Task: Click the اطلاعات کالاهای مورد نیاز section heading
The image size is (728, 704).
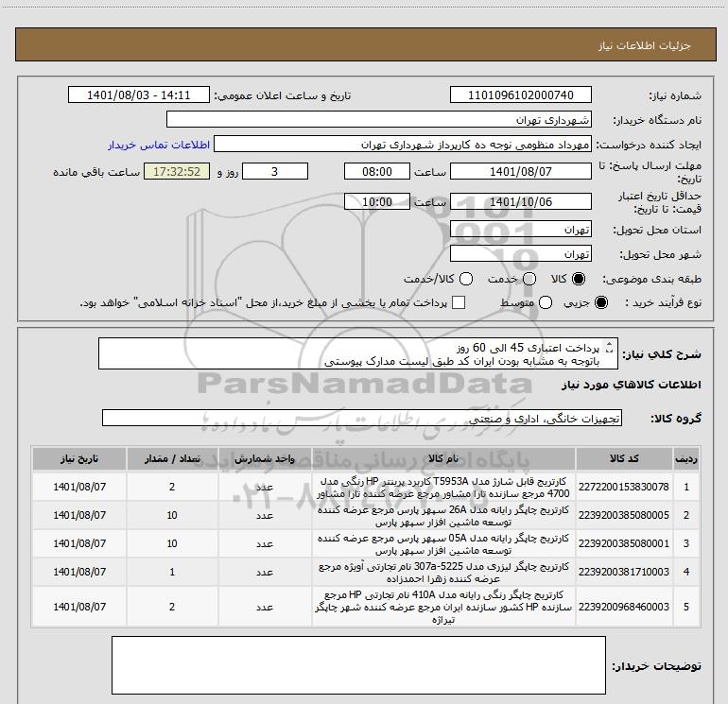Action: tap(632, 385)
